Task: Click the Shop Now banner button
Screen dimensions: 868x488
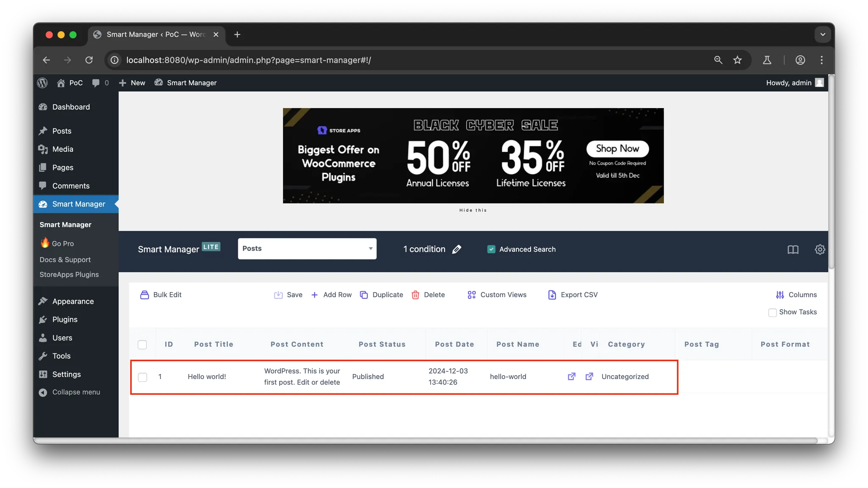Action: pyautogui.click(x=617, y=149)
